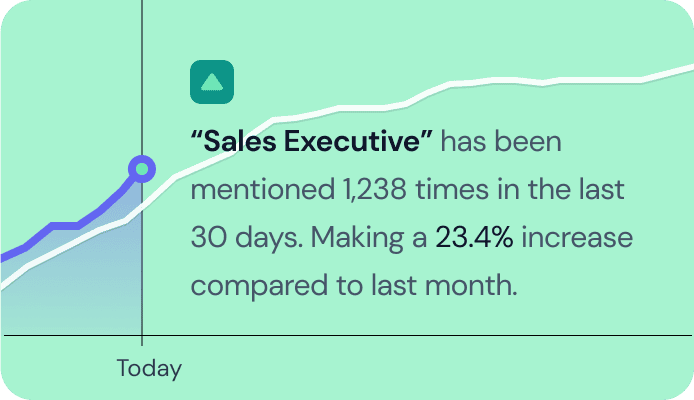Click the "23.4%" increase figure

[473, 238]
